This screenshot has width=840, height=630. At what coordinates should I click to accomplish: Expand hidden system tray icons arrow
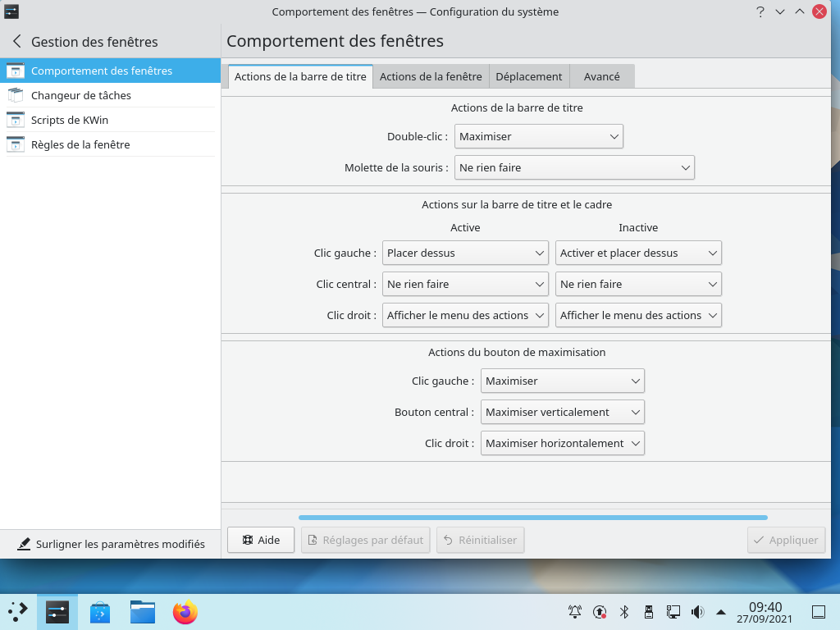click(x=721, y=612)
